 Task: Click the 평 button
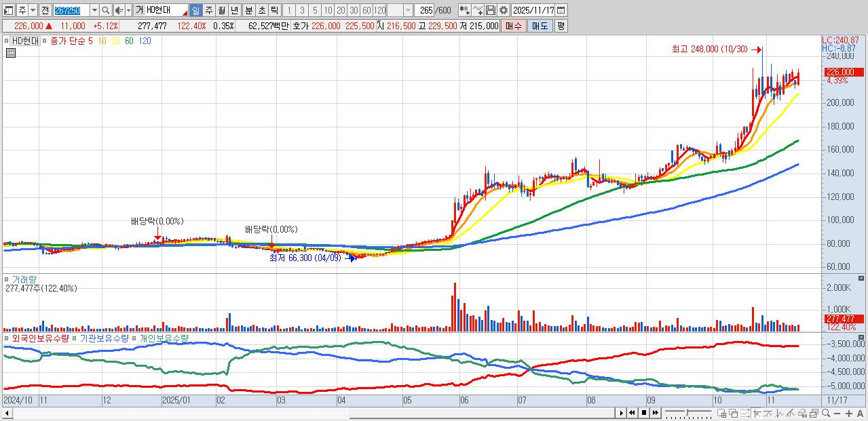(560, 26)
